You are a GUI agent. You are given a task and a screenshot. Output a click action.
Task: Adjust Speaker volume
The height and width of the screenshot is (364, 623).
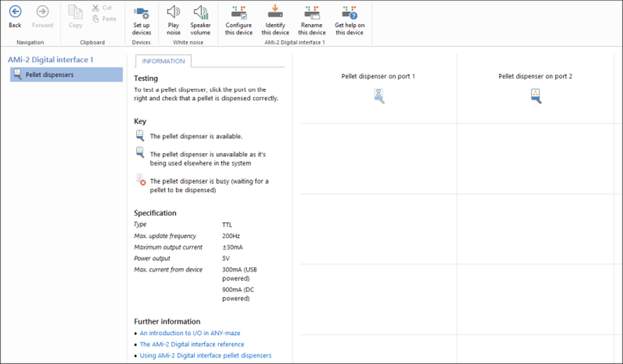click(200, 21)
